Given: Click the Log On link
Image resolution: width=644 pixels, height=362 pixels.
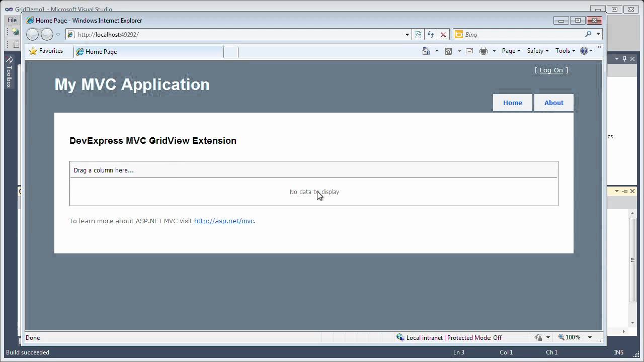Looking at the screenshot, I should [x=551, y=70].
